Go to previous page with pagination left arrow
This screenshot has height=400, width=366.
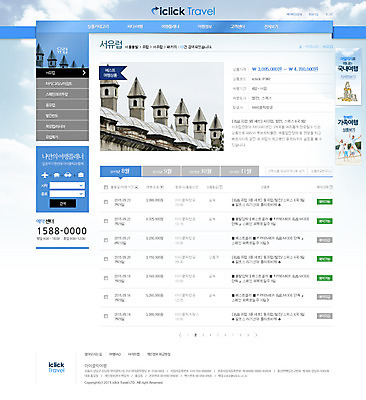coord(180,335)
